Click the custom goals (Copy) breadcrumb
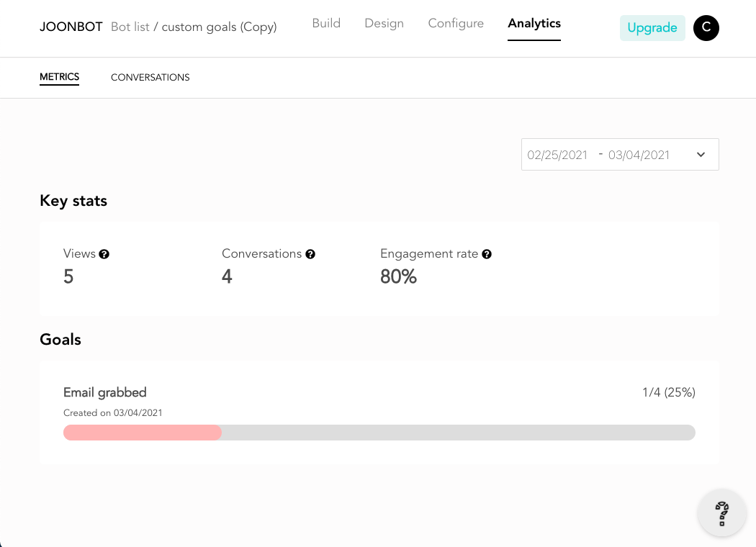 [x=219, y=27]
